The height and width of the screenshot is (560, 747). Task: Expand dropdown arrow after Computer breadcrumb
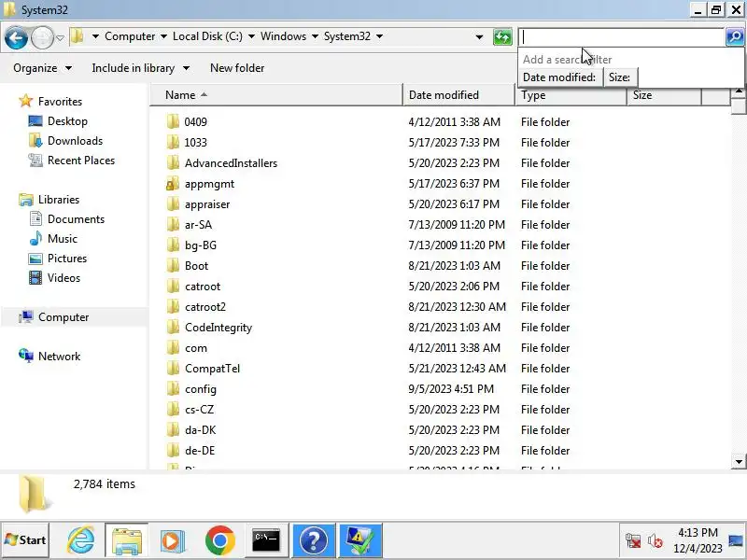(x=163, y=36)
